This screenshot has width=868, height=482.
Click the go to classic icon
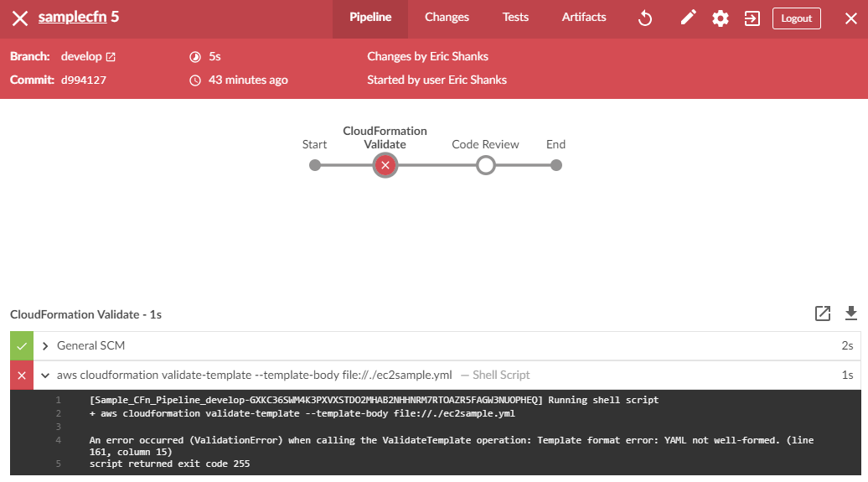pyautogui.click(x=752, y=18)
